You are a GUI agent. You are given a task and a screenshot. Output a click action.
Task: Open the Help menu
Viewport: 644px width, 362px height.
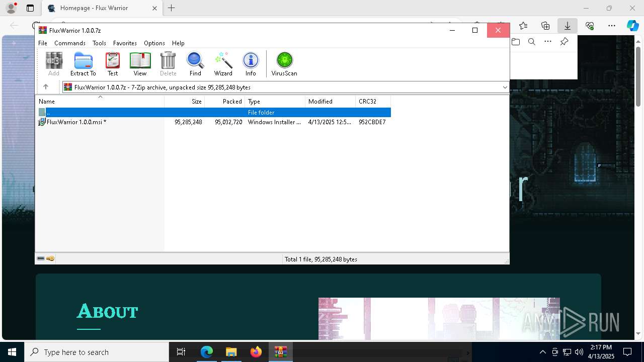point(178,43)
